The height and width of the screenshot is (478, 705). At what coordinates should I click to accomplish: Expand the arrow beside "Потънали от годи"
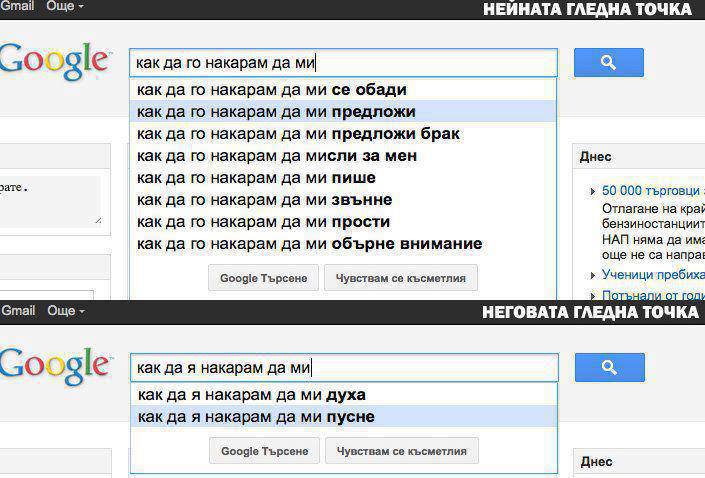pyautogui.click(x=593, y=295)
